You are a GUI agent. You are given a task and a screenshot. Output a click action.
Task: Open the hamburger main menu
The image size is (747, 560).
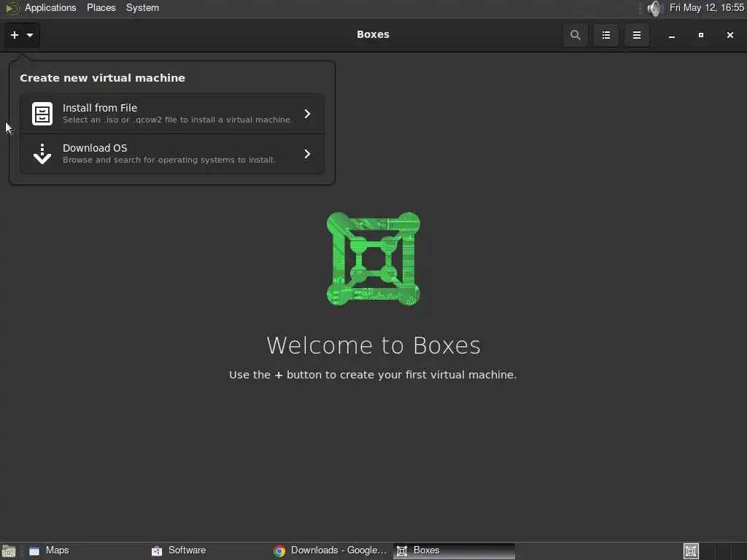tap(636, 35)
